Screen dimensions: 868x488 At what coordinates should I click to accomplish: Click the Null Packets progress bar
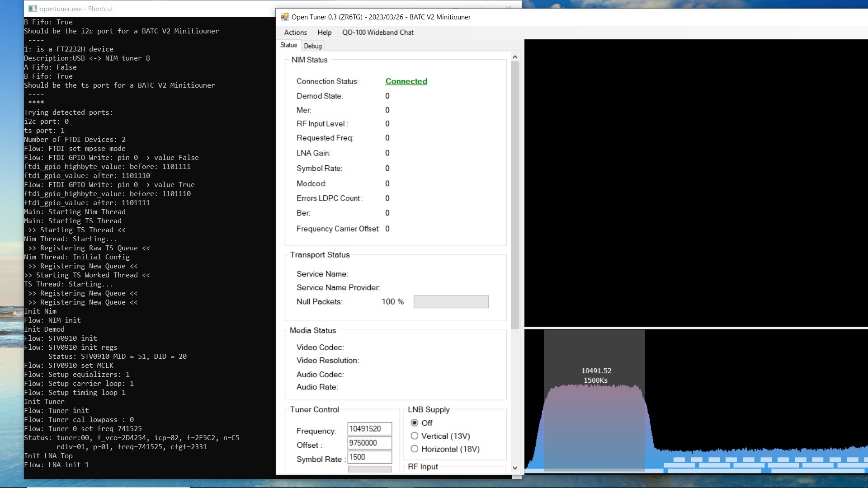point(451,302)
